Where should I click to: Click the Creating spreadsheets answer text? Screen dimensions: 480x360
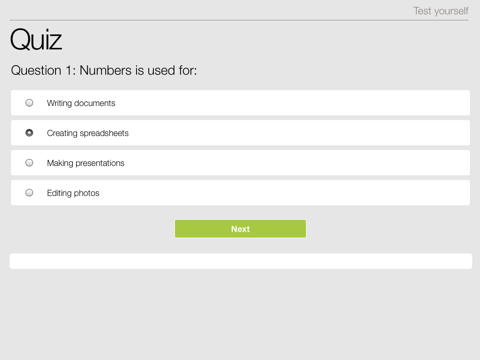88,133
